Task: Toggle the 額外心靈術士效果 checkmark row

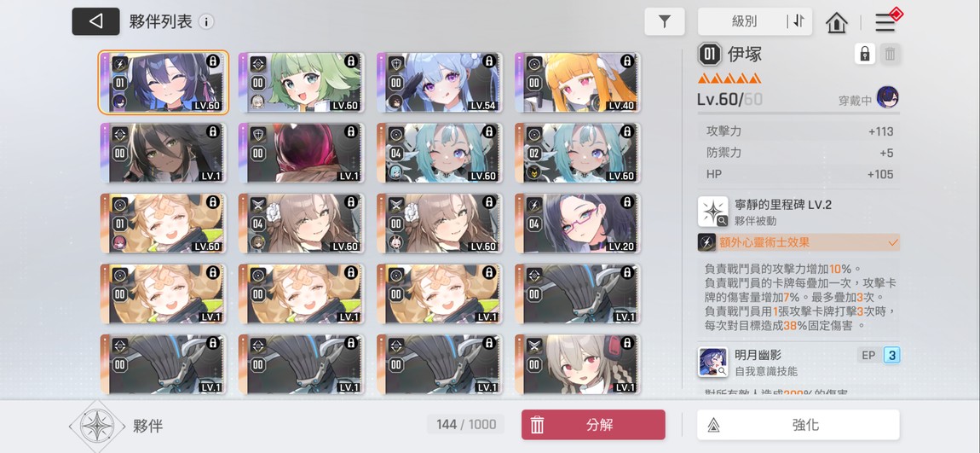Action: [798, 243]
